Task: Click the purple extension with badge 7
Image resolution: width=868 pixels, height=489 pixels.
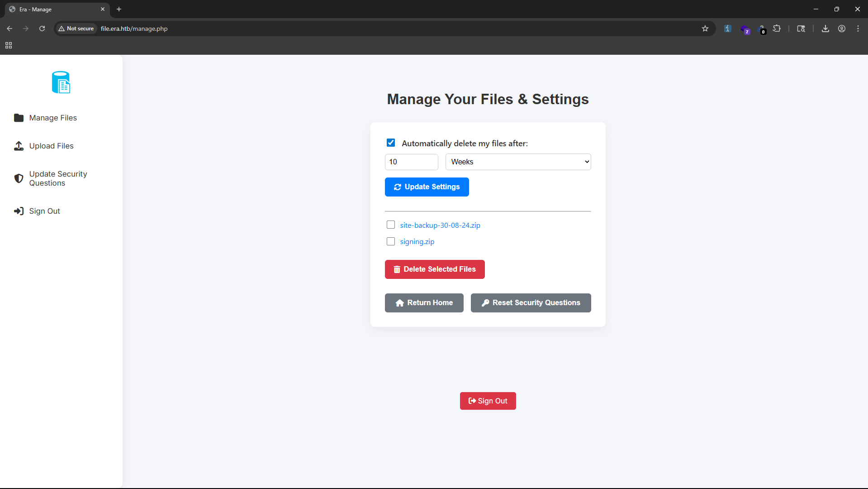Action: tap(745, 29)
